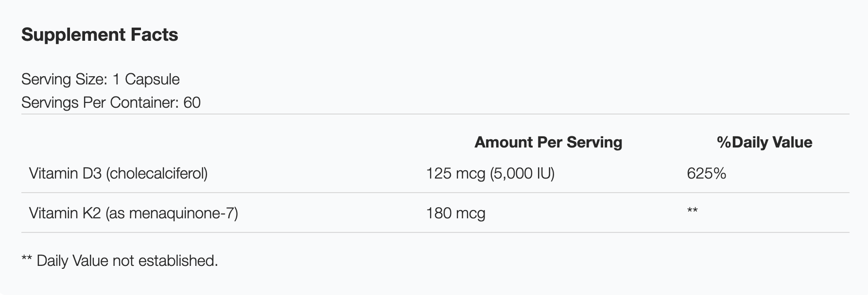Image resolution: width=868 pixels, height=295 pixels.
Task: Click the word cholecalciferol in parentheses
Action: [x=156, y=173]
